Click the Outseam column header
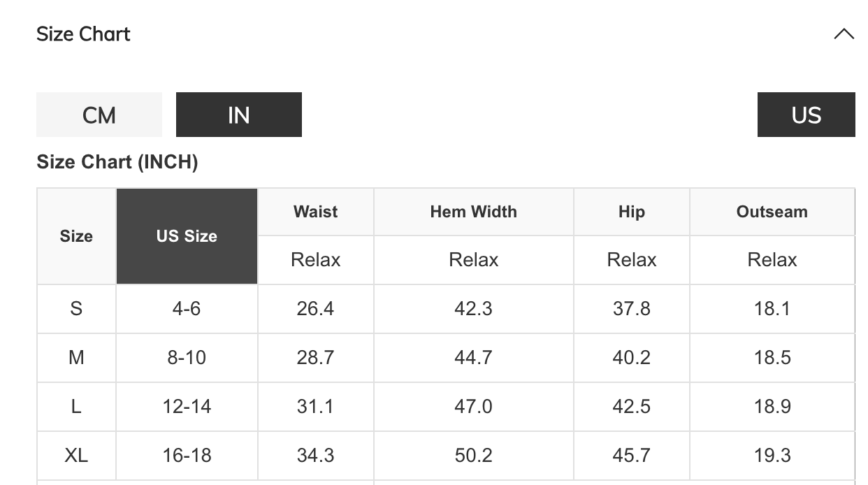 click(772, 212)
